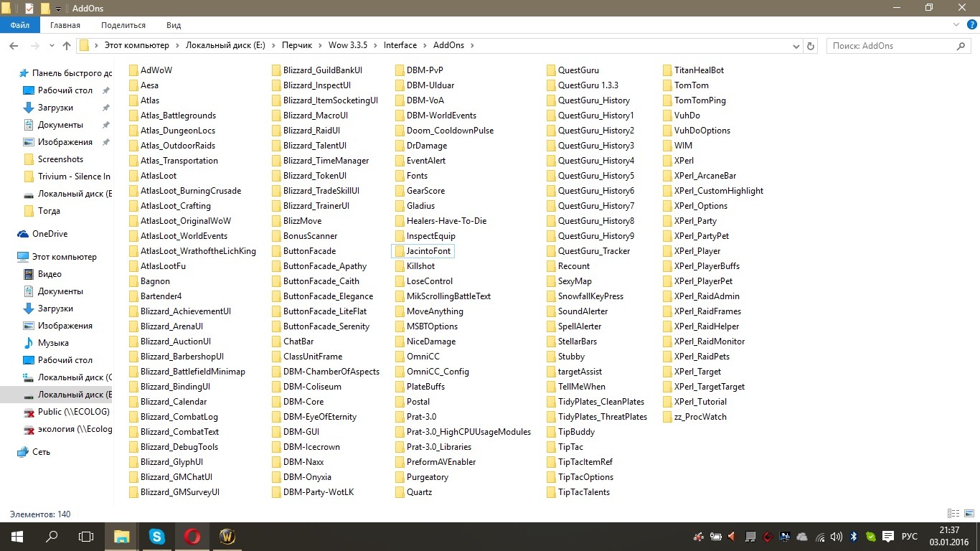Click the Properties icon in quick access toolbar

click(29, 8)
